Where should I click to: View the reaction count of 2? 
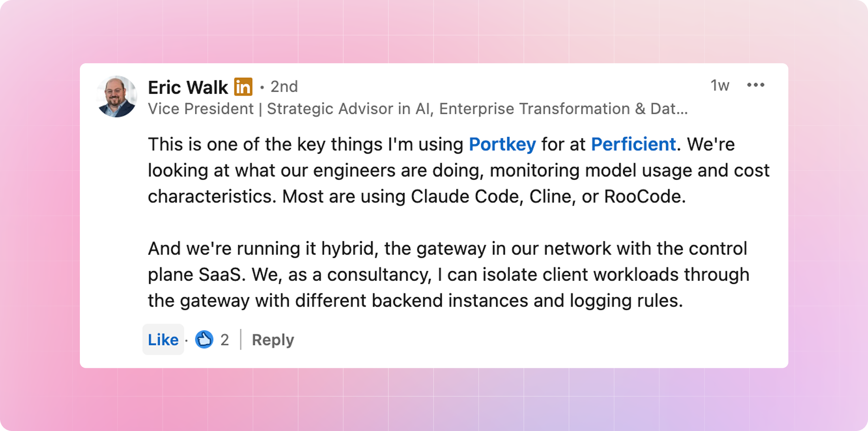225,339
